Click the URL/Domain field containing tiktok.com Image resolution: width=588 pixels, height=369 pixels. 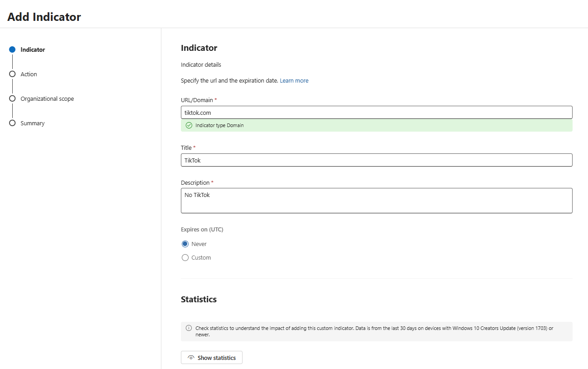coord(376,113)
